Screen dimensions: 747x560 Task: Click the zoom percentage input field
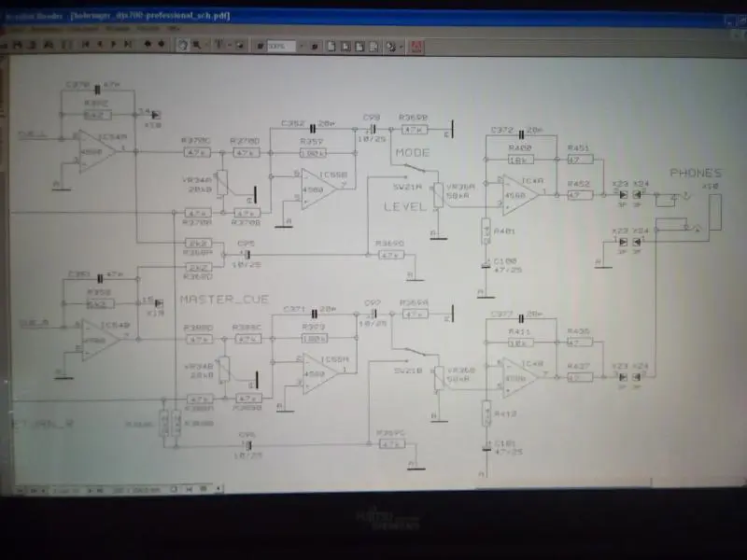(x=281, y=46)
